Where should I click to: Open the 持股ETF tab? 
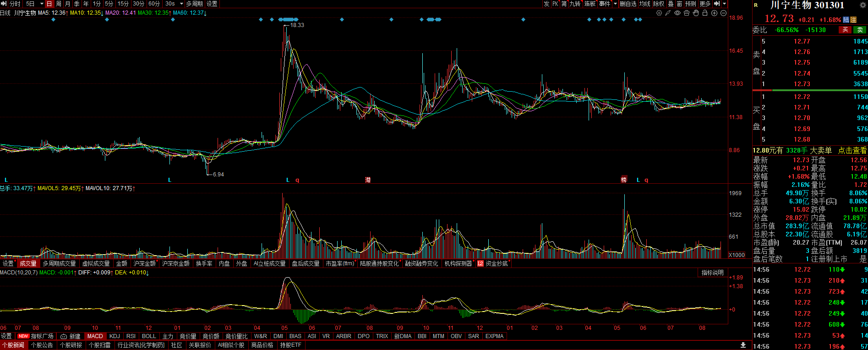(x=291, y=345)
